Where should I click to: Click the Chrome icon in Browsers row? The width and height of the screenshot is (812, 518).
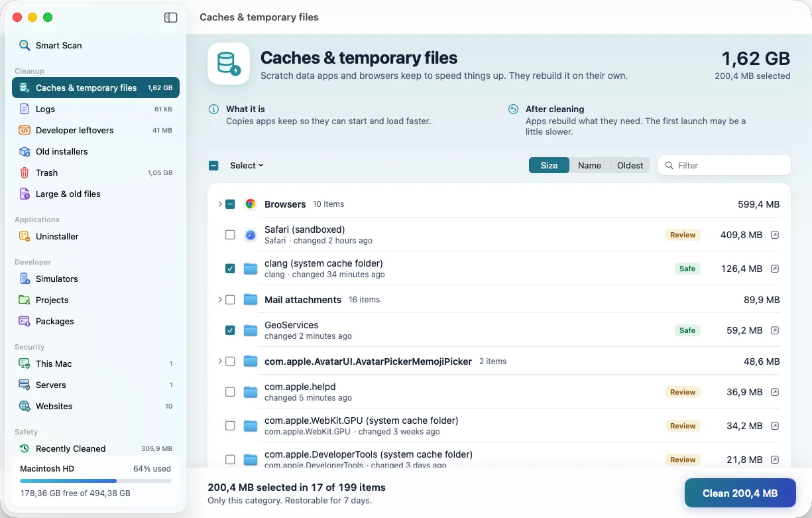point(250,204)
